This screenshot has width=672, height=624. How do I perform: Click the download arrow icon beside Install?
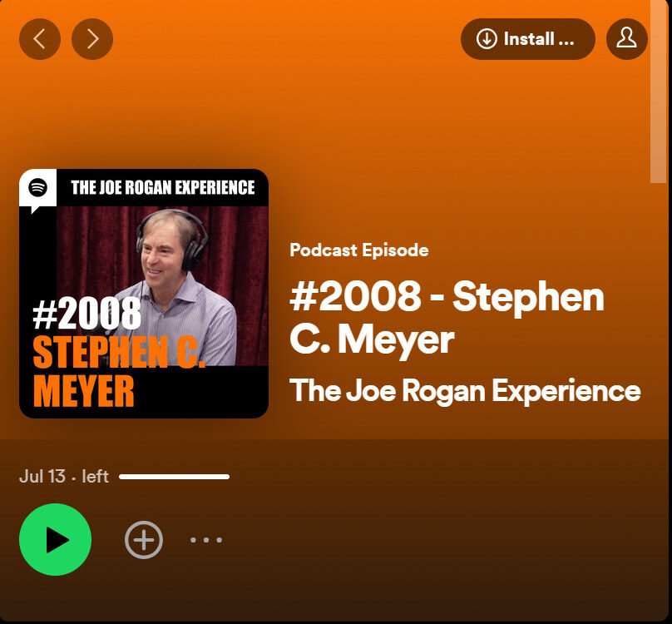(x=486, y=39)
